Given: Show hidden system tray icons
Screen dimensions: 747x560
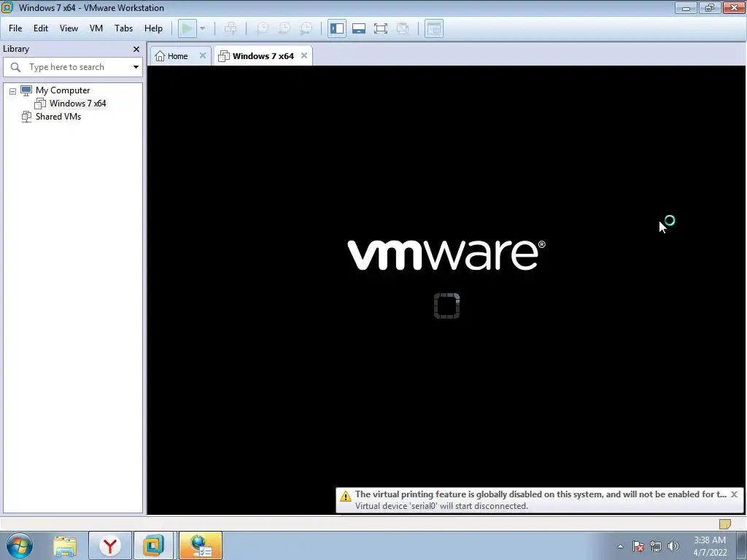Looking at the screenshot, I should pyautogui.click(x=620, y=546).
